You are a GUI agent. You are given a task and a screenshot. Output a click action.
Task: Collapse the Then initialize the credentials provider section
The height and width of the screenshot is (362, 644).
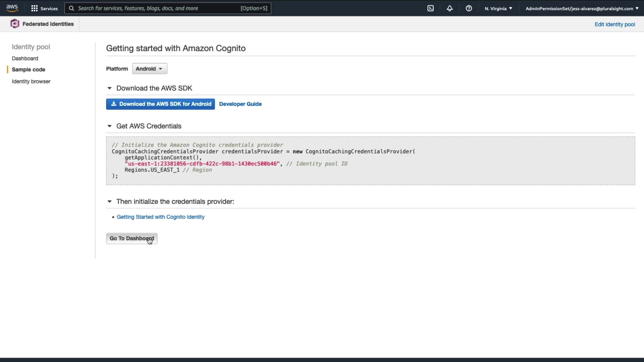[x=109, y=201]
